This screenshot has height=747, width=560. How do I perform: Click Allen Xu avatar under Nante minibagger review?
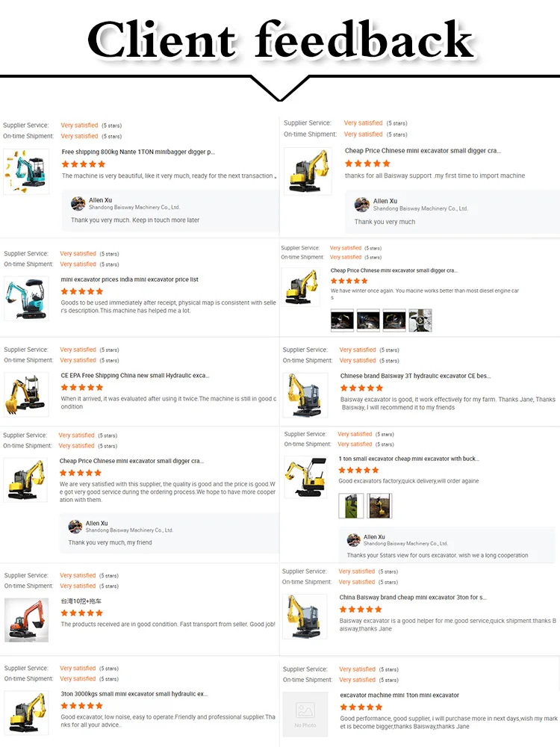78,203
